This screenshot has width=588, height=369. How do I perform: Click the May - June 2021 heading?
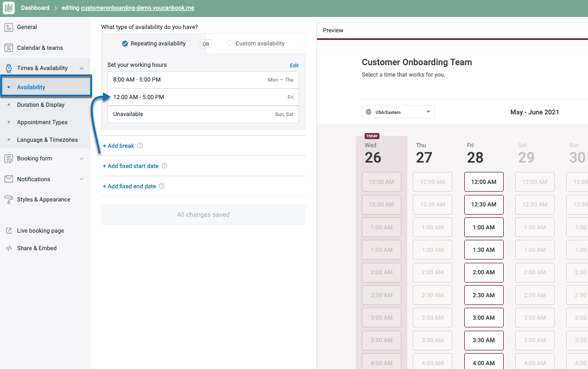pos(534,112)
